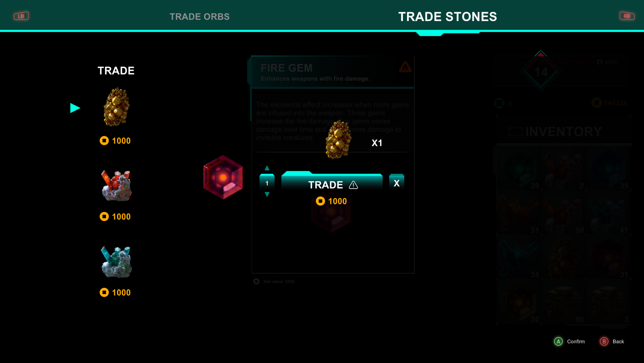Select the red crystal stone in Trade list

(x=116, y=186)
